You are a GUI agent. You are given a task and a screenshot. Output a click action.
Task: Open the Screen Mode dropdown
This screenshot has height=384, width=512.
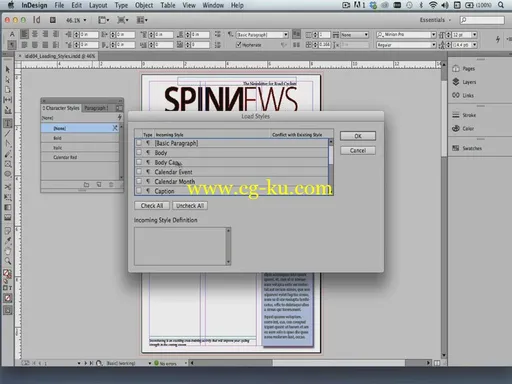[x=123, y=20]
